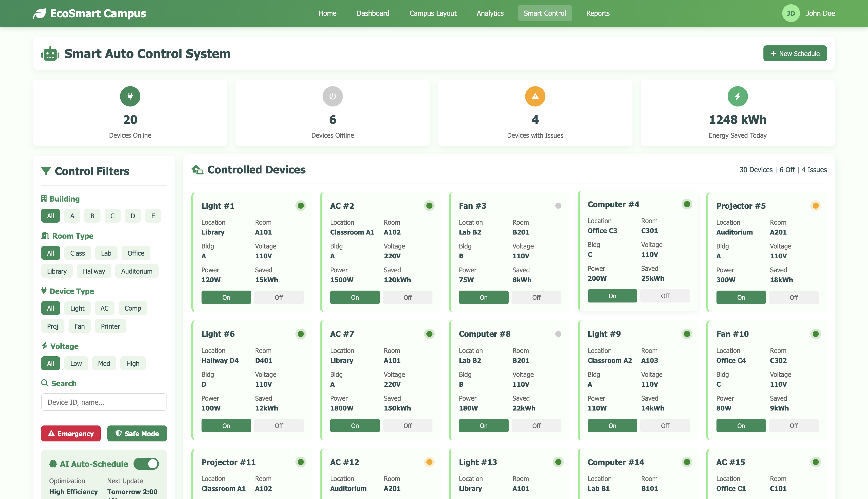The height and width of the screenshot is (499, 868).
Task: Click the orange status dot on Projector #5
Action: click(x=815, y=206)
